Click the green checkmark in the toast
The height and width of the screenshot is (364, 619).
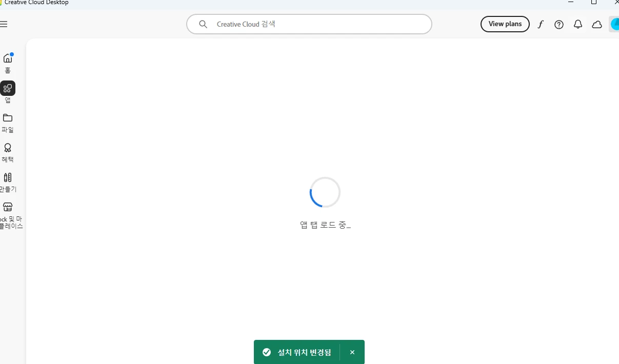(x=267, y=352)
